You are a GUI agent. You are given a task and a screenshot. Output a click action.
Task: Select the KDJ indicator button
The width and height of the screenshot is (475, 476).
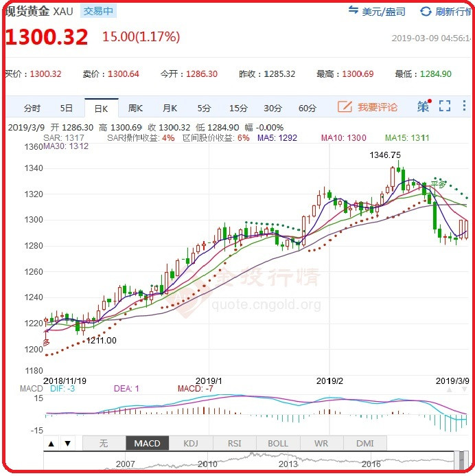[x=191, y=444]
